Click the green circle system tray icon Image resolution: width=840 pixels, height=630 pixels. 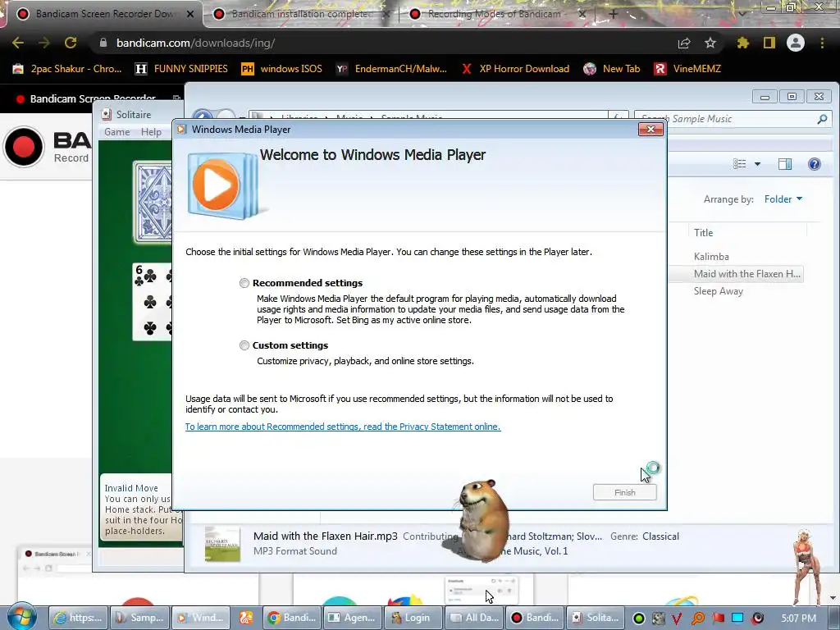(x=638, y=619)
